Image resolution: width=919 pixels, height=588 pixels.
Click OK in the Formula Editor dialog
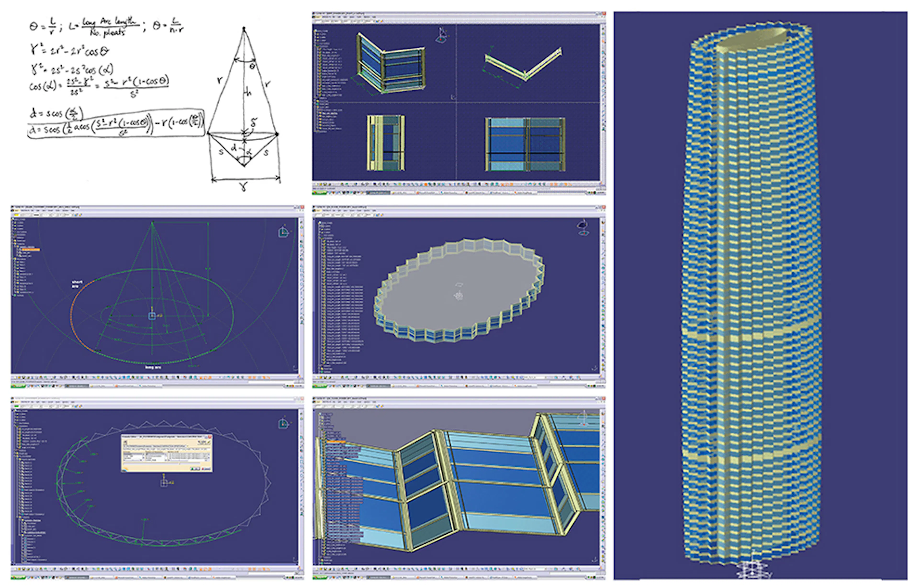(195, 469)
